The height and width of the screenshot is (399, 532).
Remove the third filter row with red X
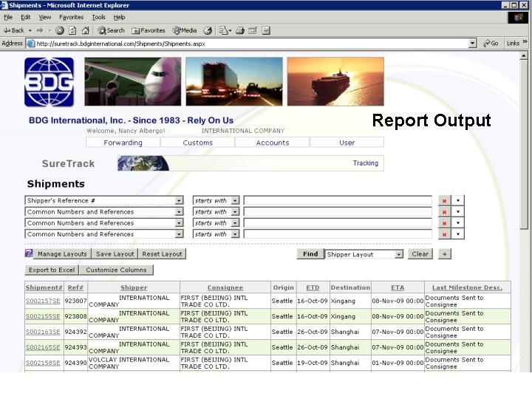[444, 223]
